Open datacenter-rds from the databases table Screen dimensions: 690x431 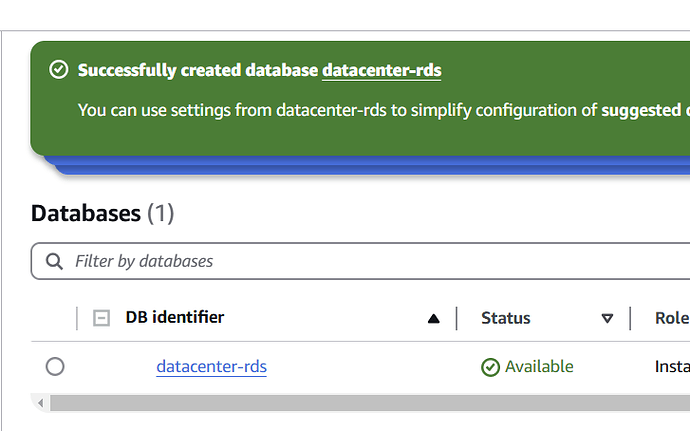point(212,367)
